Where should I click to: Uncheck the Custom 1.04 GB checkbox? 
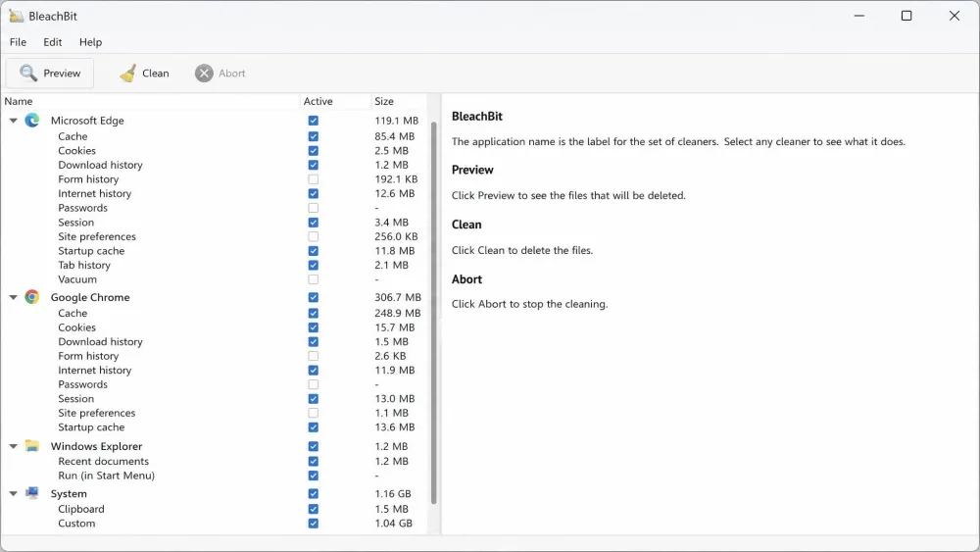point(314,524)
